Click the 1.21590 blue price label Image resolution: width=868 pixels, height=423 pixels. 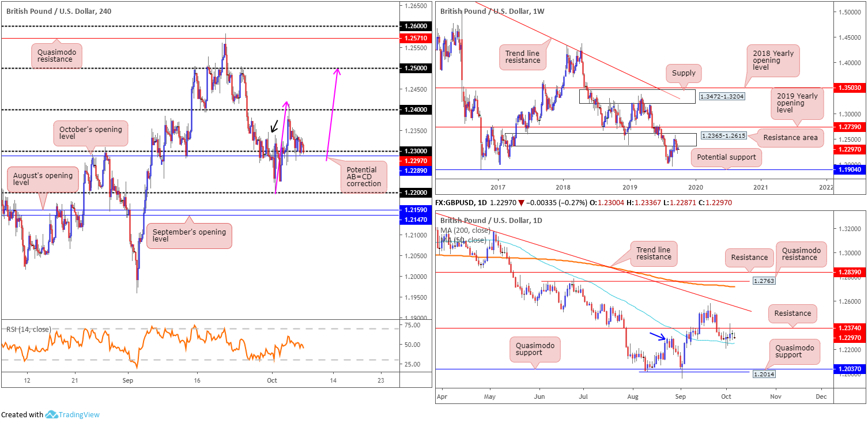[x=416, y=211]
